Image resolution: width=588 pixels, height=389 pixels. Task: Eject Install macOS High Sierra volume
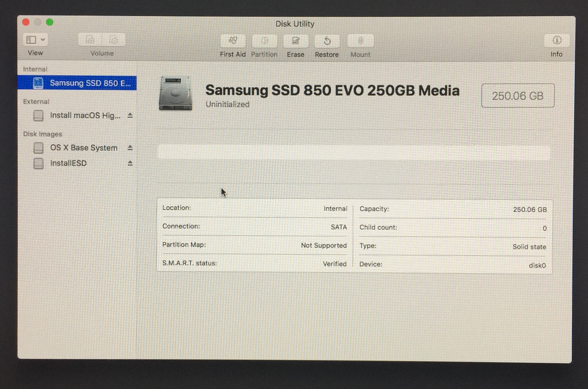[x=130, y=115]
